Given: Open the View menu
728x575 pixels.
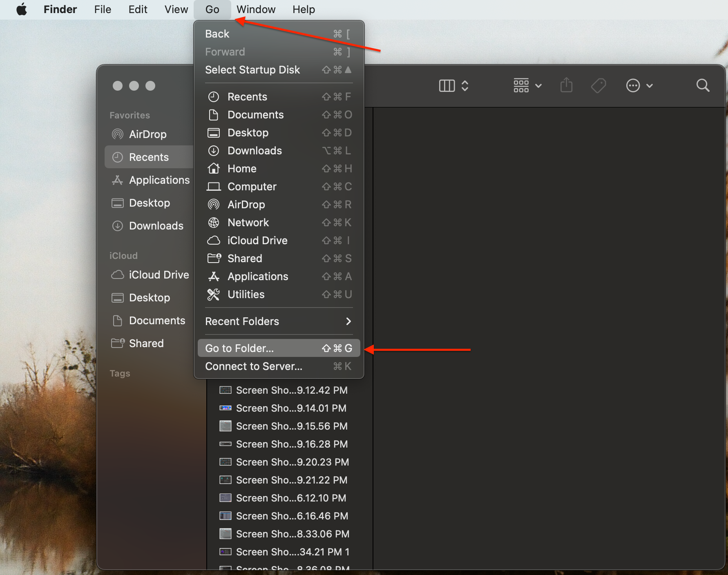Looking at the screenshot, I should 176,9.
